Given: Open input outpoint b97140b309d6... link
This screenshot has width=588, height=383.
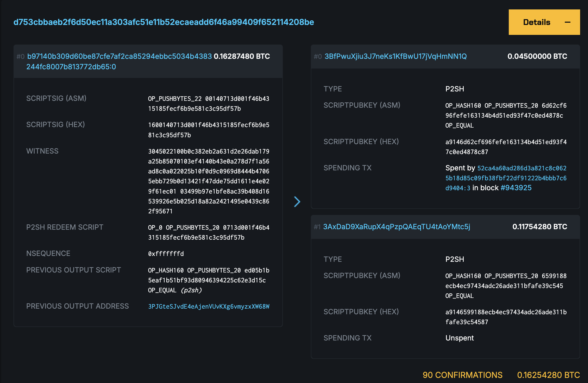Looking at the screenshot, I should (119, 61).
